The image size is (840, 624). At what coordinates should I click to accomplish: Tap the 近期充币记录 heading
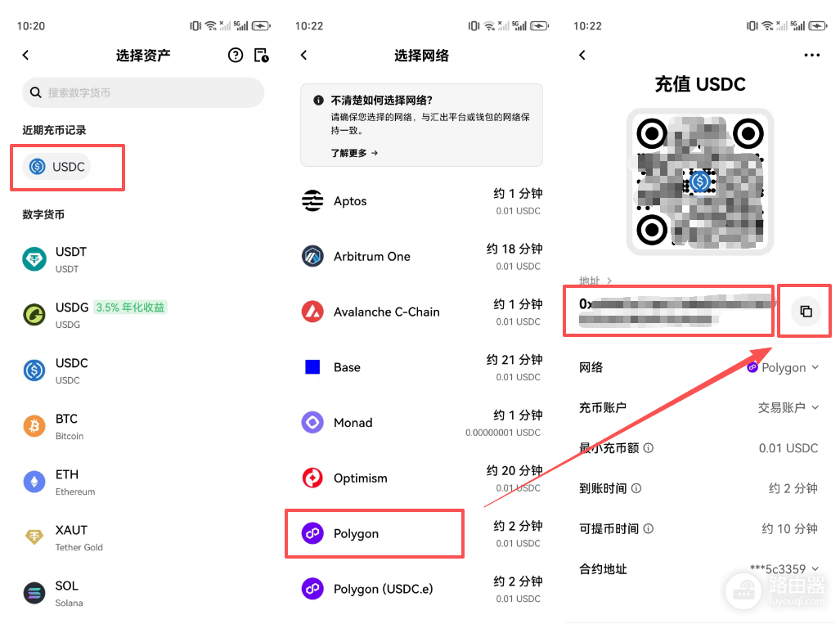[x=54, y=130]
